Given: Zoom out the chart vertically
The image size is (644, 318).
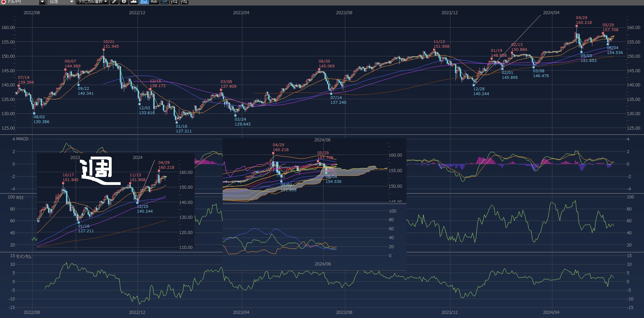Looking at the screenshot, I should tap(174, 2).
